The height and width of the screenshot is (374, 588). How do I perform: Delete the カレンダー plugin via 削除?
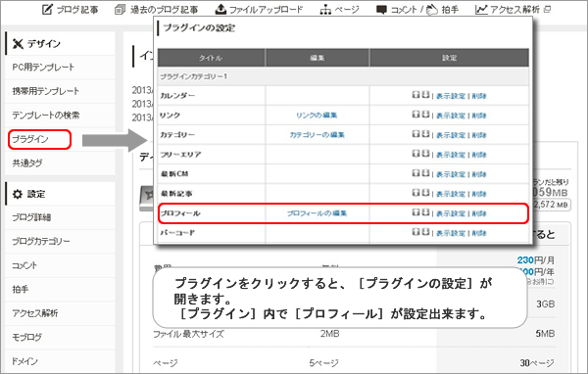479,96
